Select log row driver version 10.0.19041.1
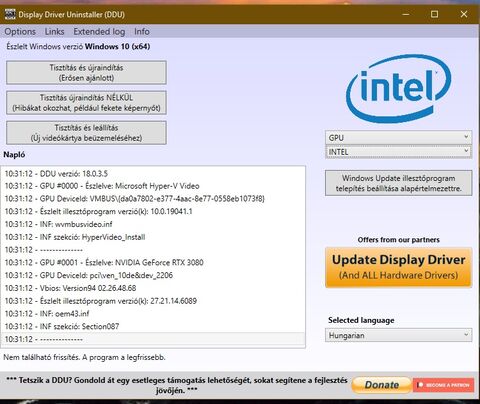 (x=153, y=212)
